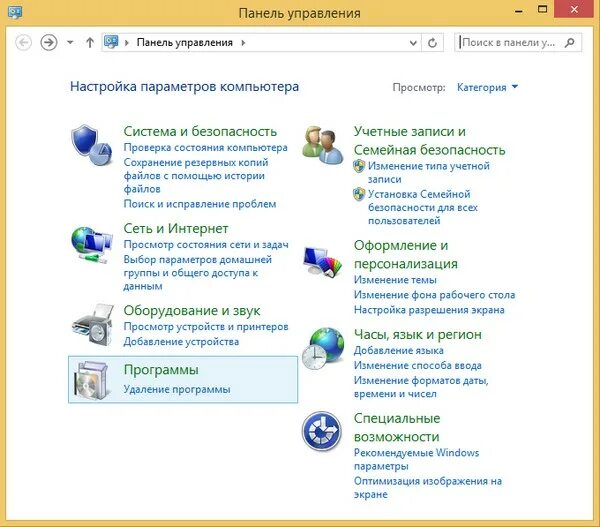Open the clock and globe icon

(323, 348)
